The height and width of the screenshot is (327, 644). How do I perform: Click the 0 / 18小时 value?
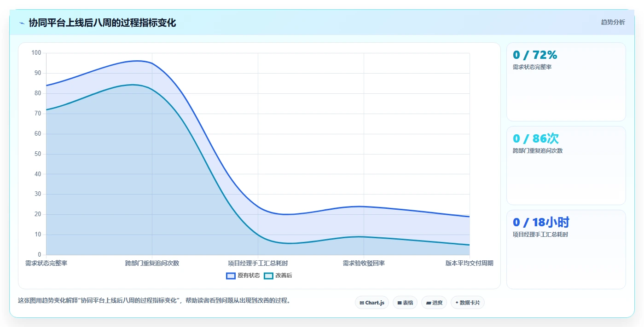coord(541,223)
